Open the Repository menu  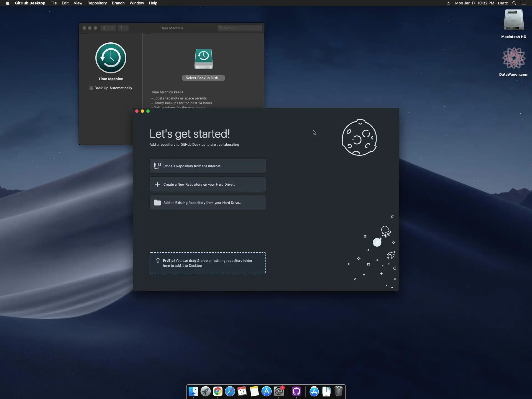pyautogui.click(x=97, y=3)
